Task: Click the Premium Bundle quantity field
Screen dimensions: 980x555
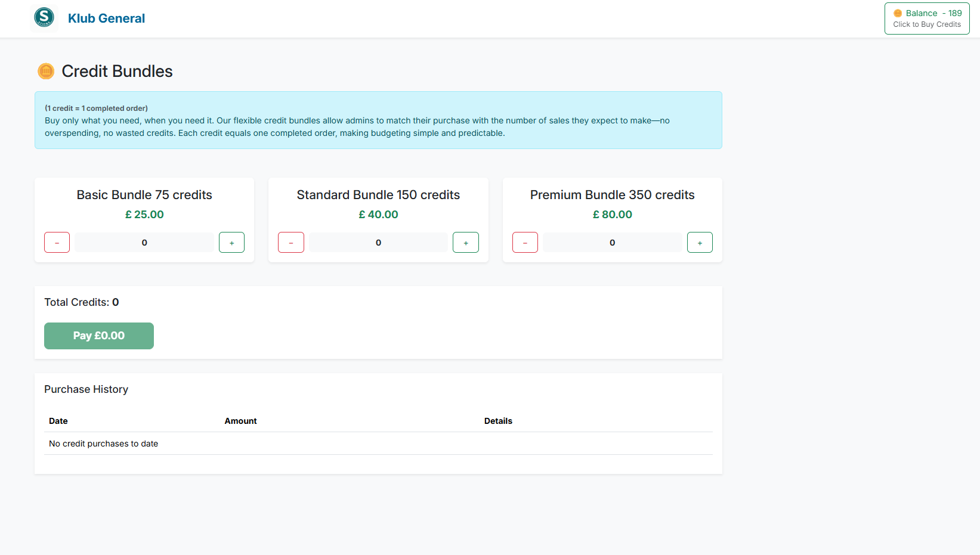Action: 612,242
